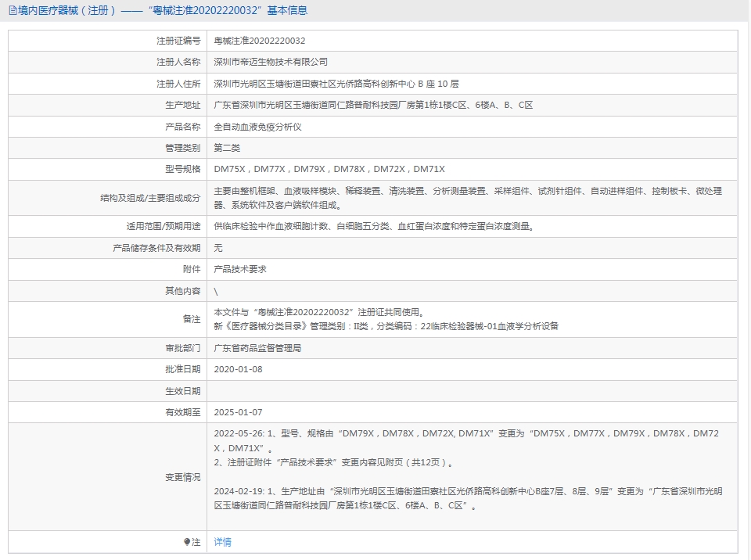Select the 2022-05-26 change record line
This screenshot has width=751, height=560.
point(466,440)
